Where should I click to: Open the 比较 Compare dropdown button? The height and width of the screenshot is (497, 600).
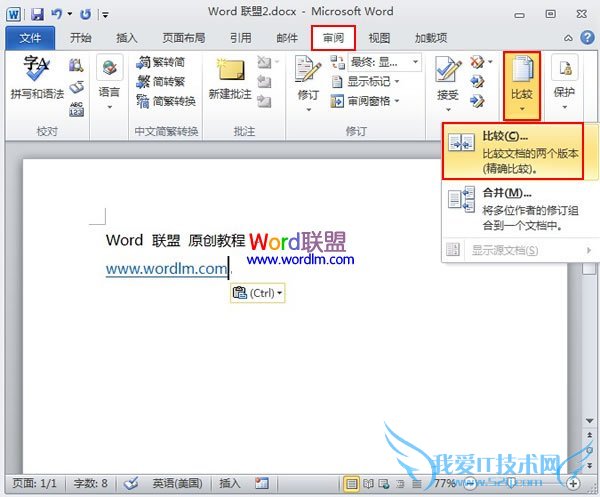(522, 85)
